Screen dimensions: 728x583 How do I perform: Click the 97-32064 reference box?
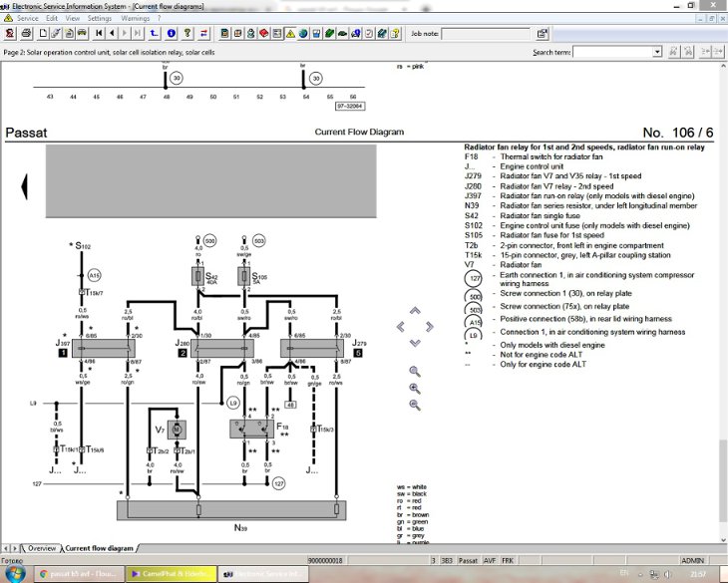(350, 107)
